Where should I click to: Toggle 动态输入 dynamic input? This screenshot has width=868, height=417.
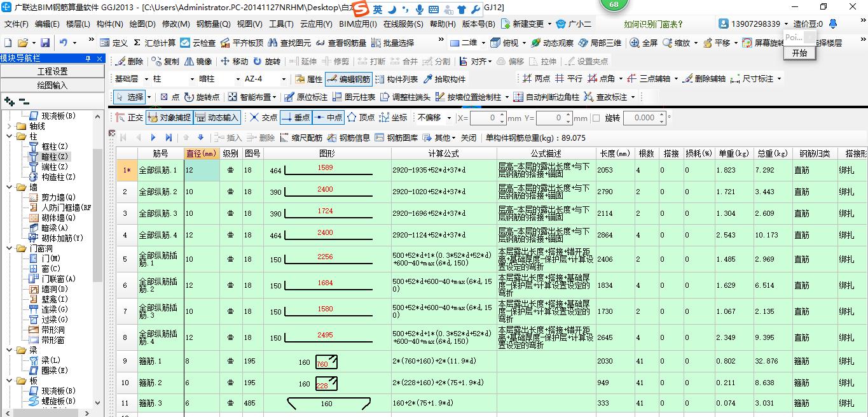pos(217,118)
